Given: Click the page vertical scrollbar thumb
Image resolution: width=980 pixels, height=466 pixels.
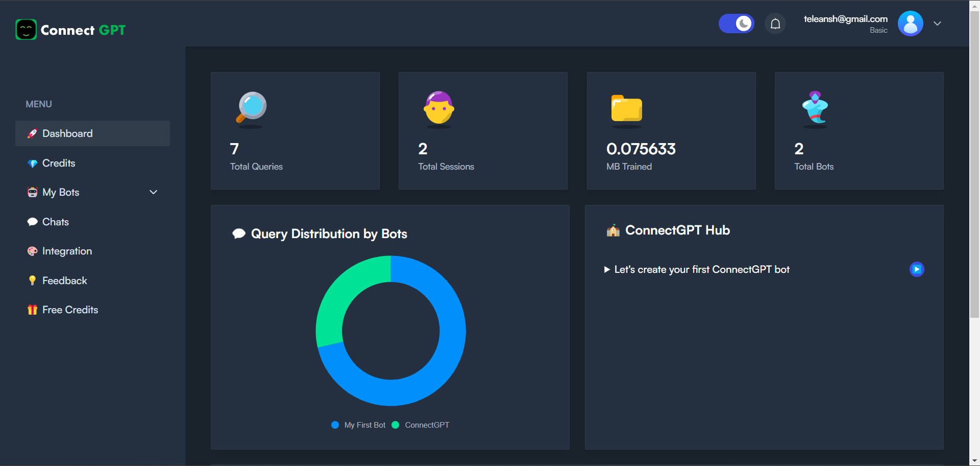Looking at the screenshot, I should tap(974, 165).
